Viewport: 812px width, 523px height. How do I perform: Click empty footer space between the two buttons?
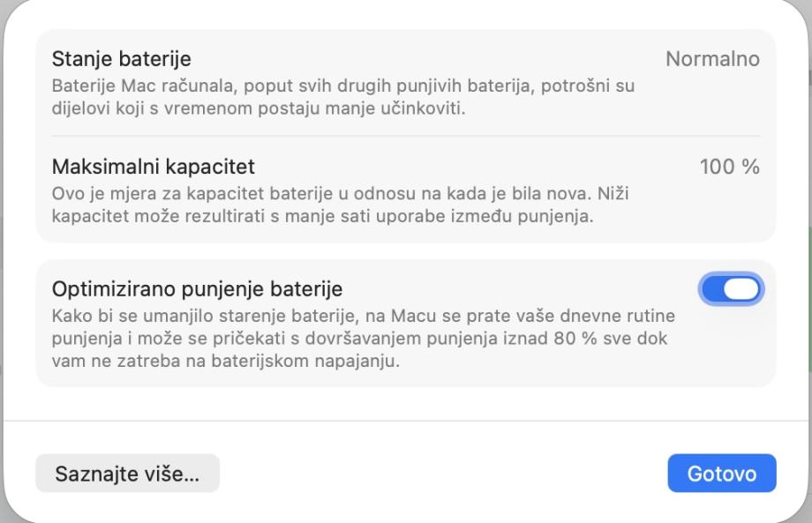(x=441, y=474)
